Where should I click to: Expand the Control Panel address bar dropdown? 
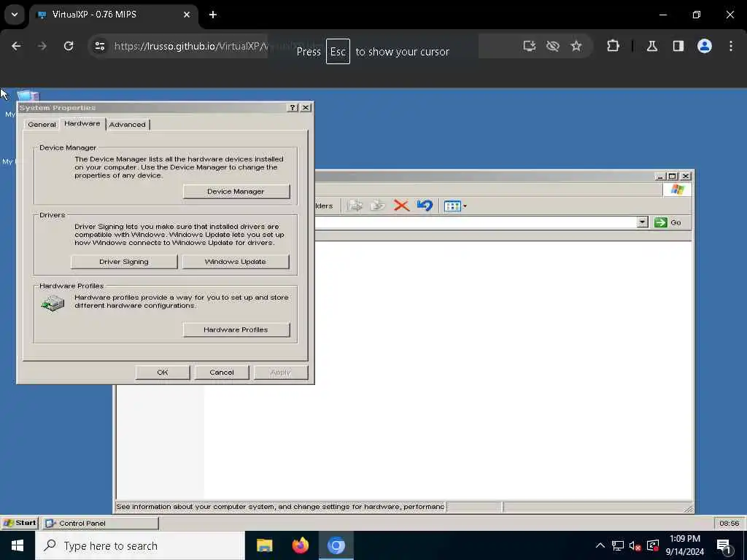point(643,222)
